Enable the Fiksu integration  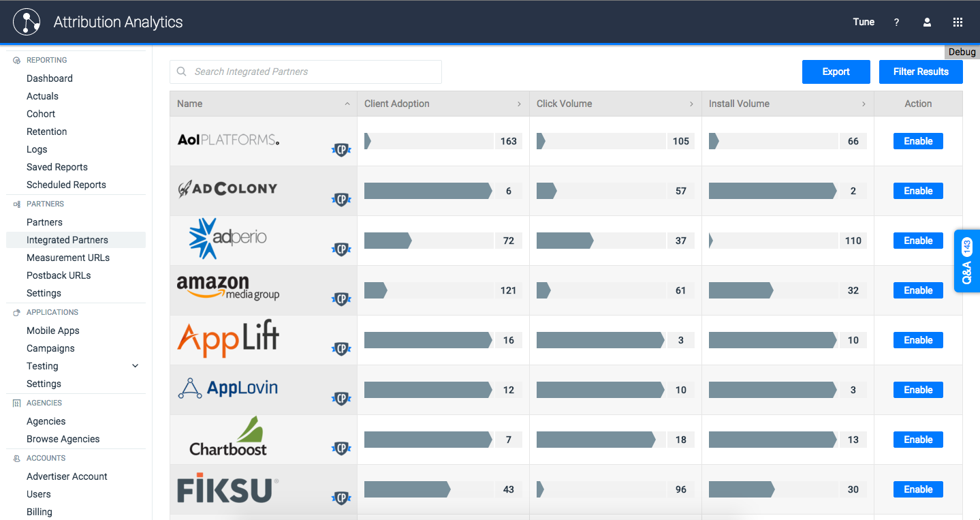pos(918,489)
